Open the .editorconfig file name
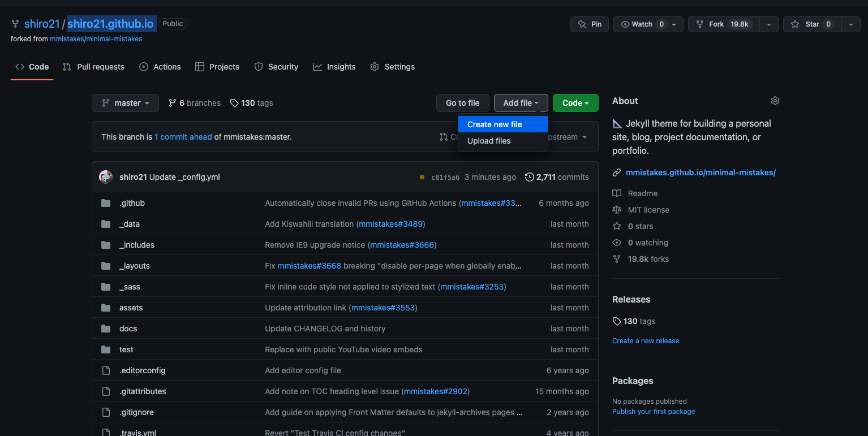The image size is (868, 436). click(x=143, y=370)
